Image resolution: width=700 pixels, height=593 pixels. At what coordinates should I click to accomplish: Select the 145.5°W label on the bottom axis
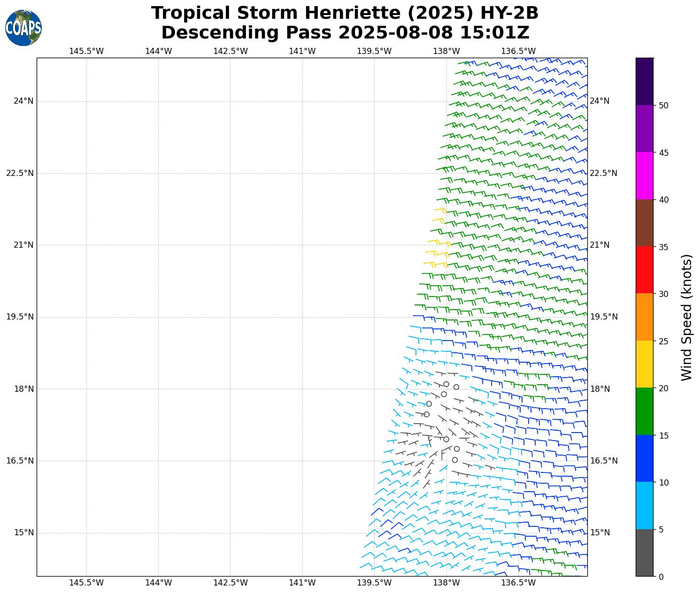pyautogui.click(x=86, y=583)
